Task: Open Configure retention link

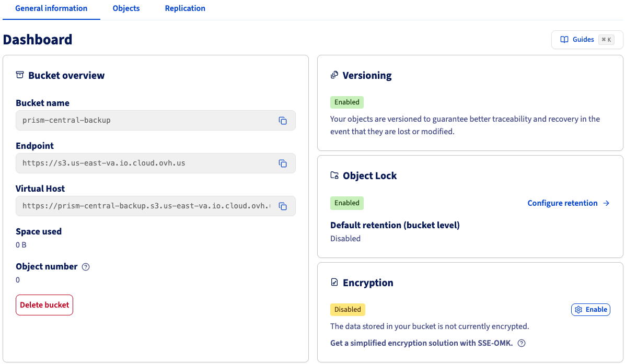Action: coord(569,203)
